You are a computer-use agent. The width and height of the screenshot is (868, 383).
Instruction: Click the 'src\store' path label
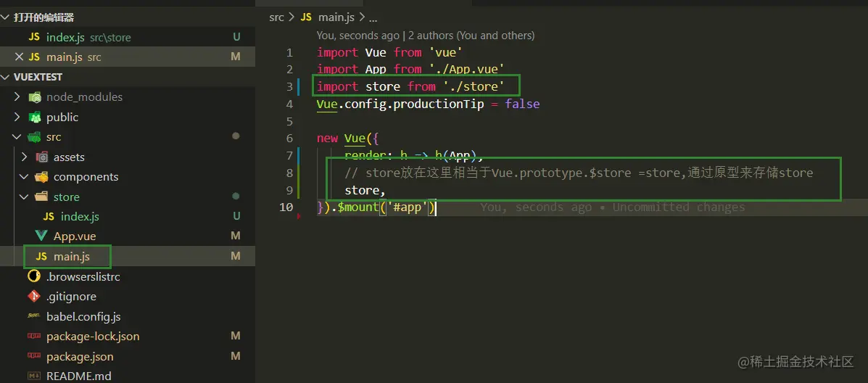click(x=110, y=38)
